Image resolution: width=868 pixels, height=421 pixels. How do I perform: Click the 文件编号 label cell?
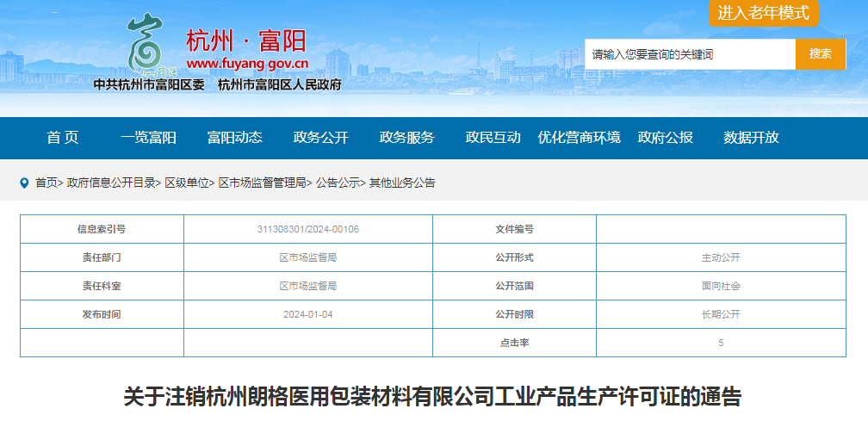click(514, 229)
